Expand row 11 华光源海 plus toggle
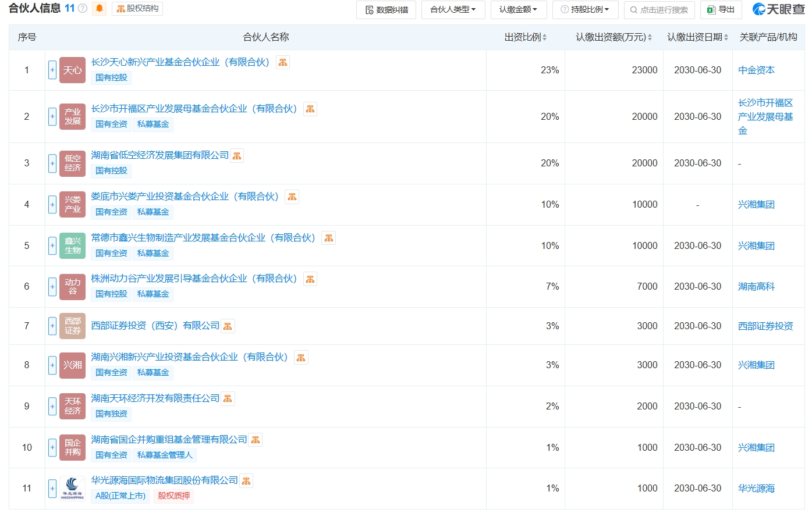The width and height of the screenshot is (812, 513). 52,489
